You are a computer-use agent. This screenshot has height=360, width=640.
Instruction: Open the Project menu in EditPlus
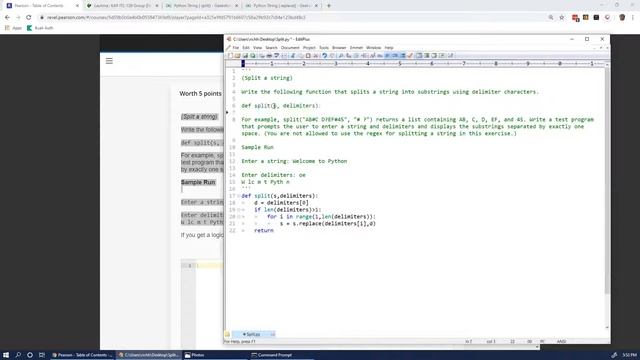click(x=309, y=48)
